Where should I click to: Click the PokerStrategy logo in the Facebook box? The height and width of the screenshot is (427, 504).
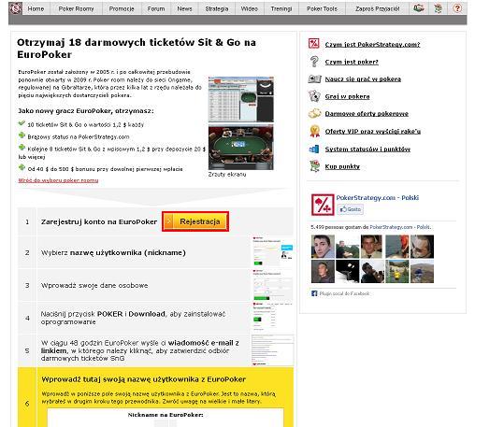323,205
